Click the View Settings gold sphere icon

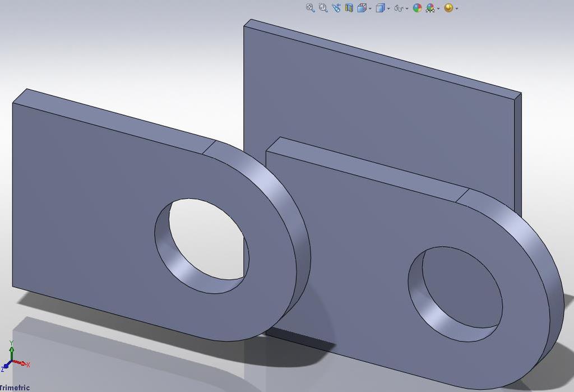(448, 8)
